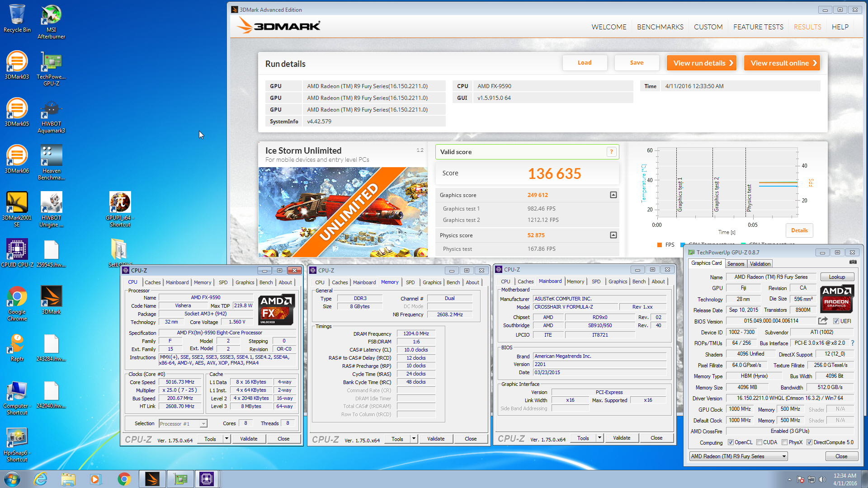This screenshot has width=868, height=488.
Task: Click Load button in Run details
Action: coord(585,63)
